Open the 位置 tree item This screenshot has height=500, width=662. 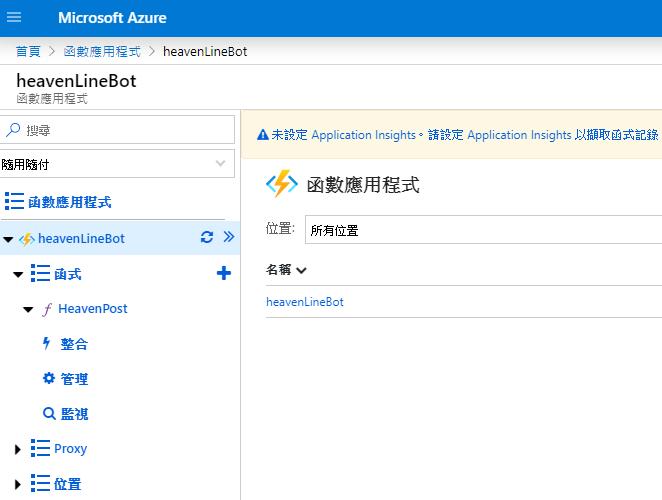pyautogui.click(x=68, y=484)
